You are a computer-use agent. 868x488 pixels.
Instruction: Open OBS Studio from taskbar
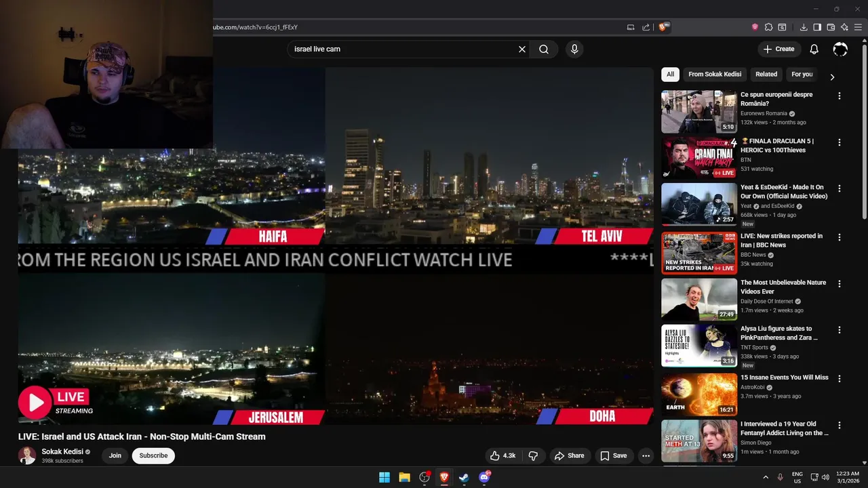pos(425,477)
